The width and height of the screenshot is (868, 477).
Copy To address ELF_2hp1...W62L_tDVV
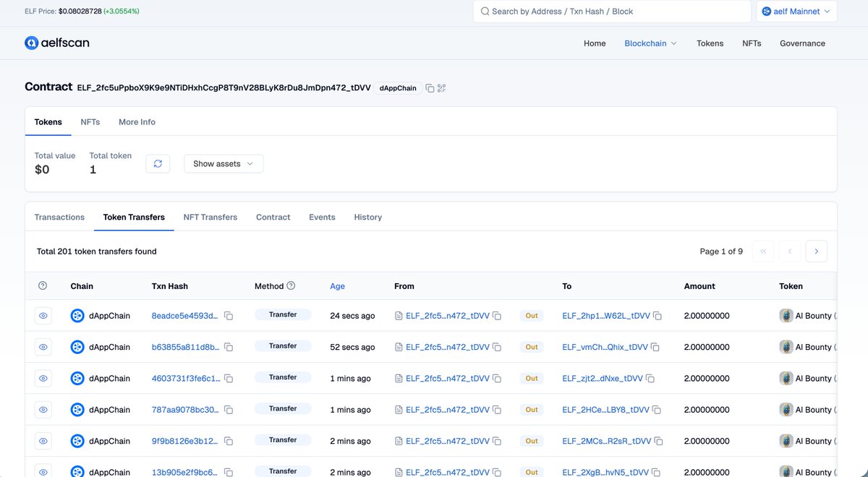point(657,316)
